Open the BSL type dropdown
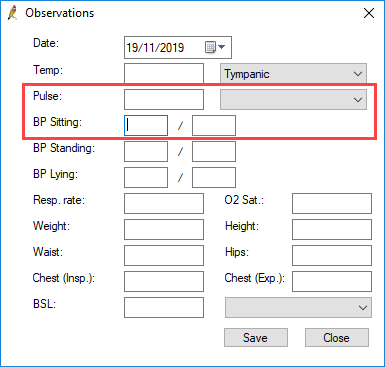The height and width of the screenshot is (367, 385). coord(298,307)
